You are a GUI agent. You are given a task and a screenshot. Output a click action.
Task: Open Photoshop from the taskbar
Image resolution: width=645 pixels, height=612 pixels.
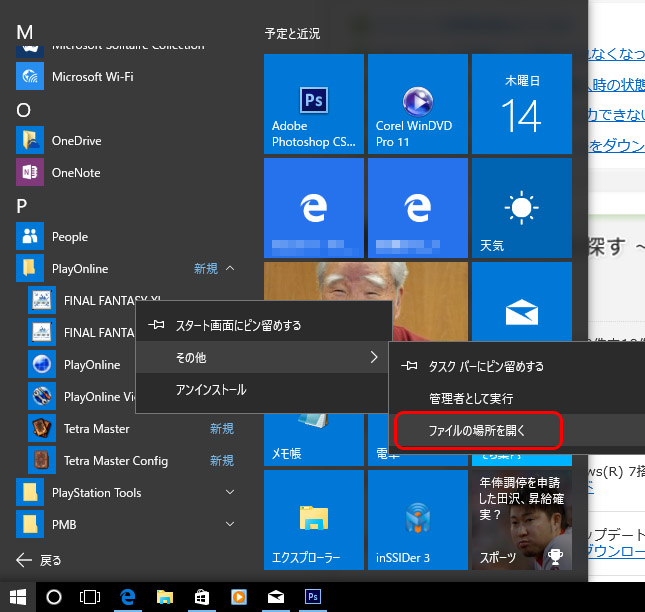click(313, 597)
